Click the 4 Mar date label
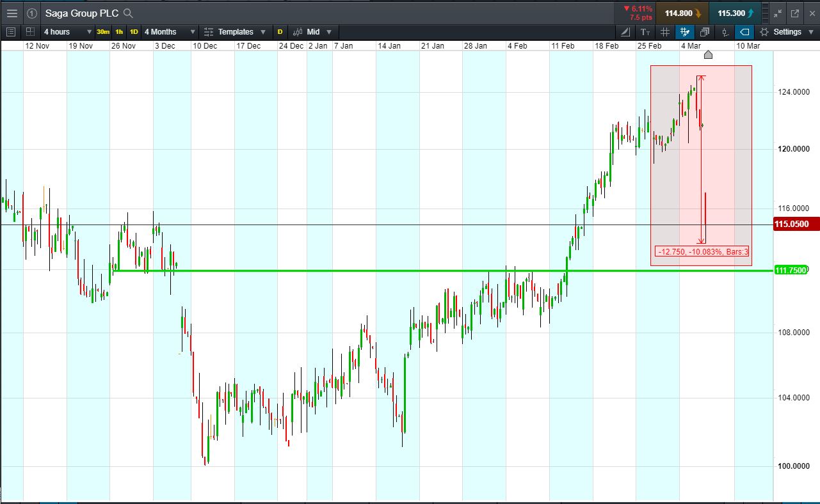The image size is (820, 504). 692,45
